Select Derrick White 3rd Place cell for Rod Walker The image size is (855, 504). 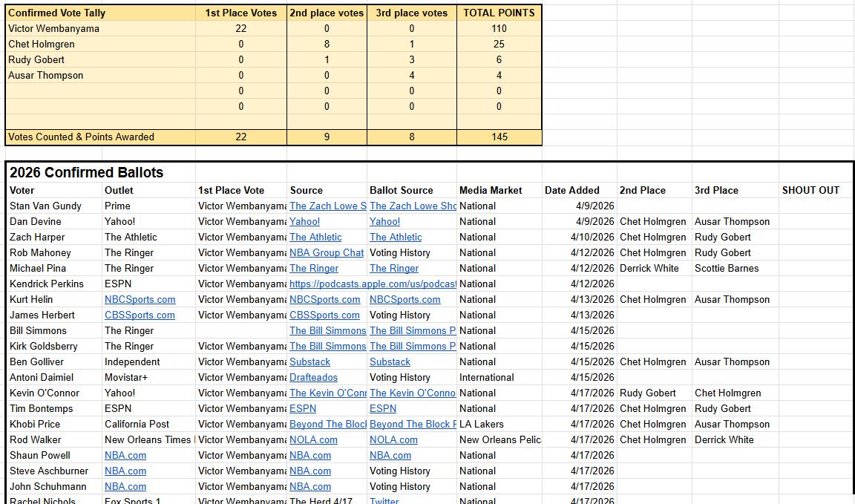736,439
